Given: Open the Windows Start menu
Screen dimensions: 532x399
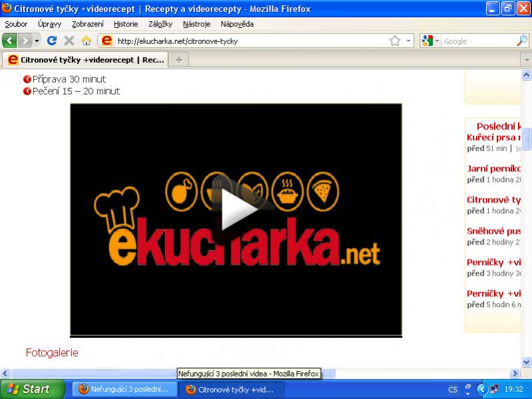Looking at the screenshot, I should (32, 389).
